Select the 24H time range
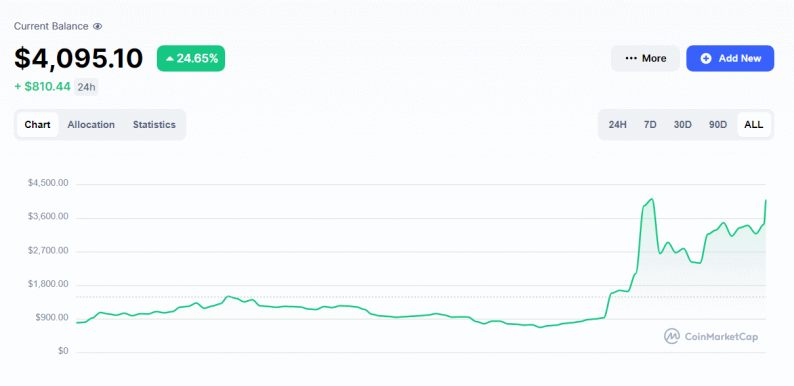Image resolution: width=794 pixels, height=386 pixels. pos(618,125)
